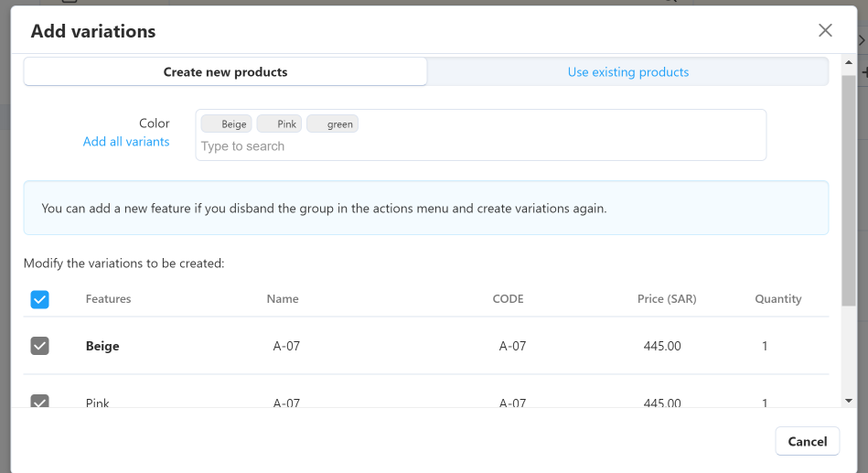Select the Pink feature label
This screenshot has width=868, height=473.
[98, 403]
